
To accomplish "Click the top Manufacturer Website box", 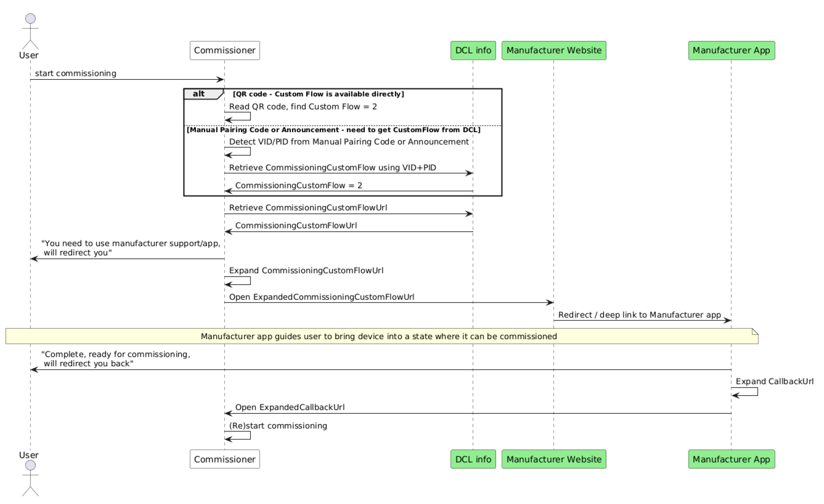I will coord(554,50).
